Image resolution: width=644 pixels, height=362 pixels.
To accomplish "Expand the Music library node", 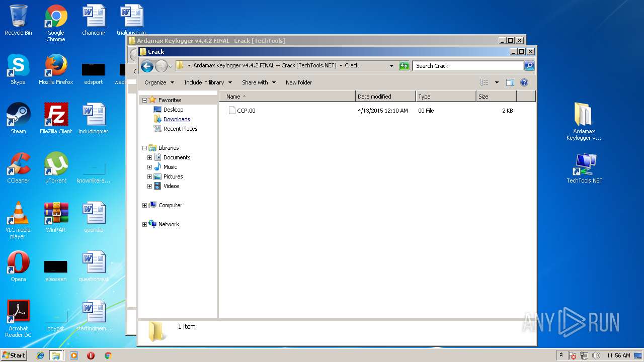I will [149, 167].
